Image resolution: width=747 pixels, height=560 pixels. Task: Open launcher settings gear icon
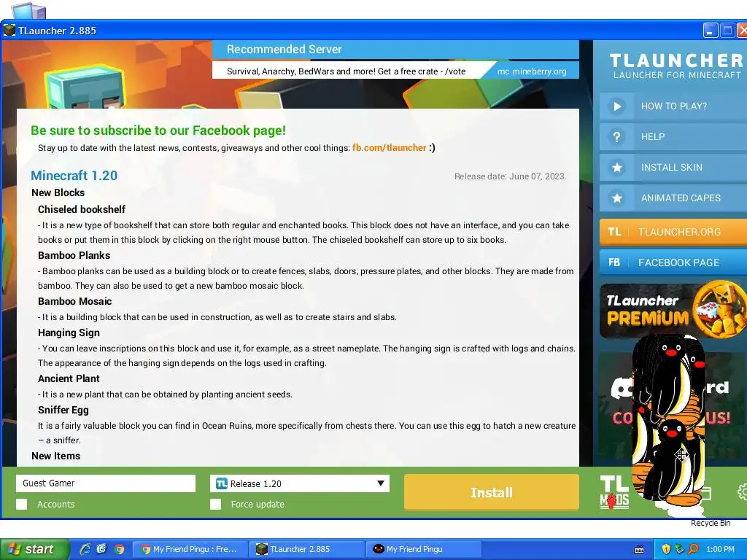tap(742, 492)
